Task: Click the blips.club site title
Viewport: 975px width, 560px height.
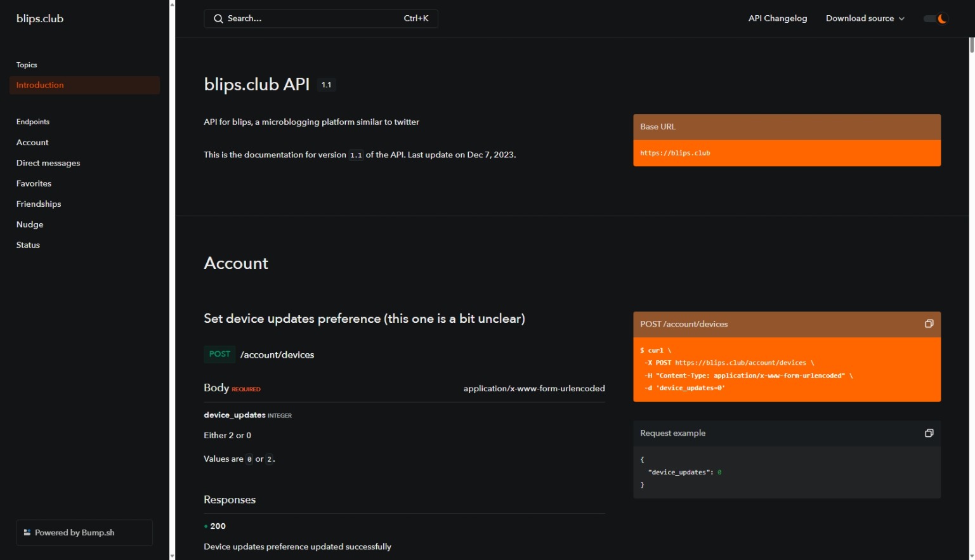Action: pyautogui.click(x=40, y=18)
